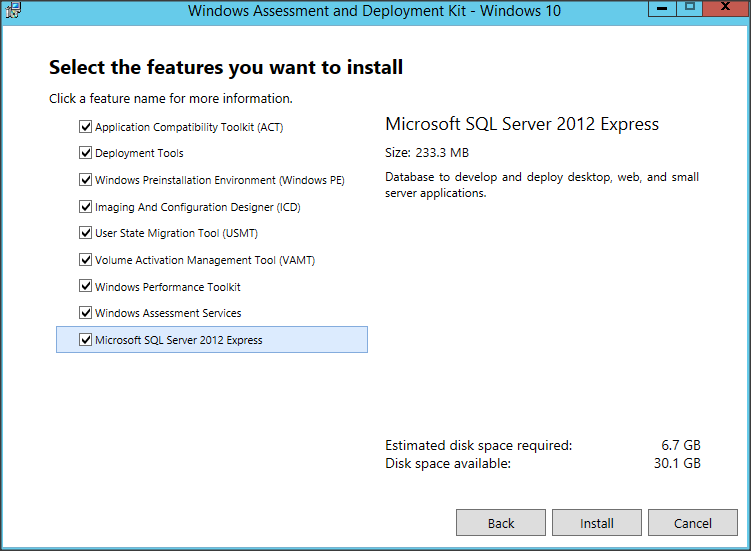Image resolution: width=751 pixels, height=551 pixels.
Task: Click the installer icon in the title bar
Action: pos(13,10)
